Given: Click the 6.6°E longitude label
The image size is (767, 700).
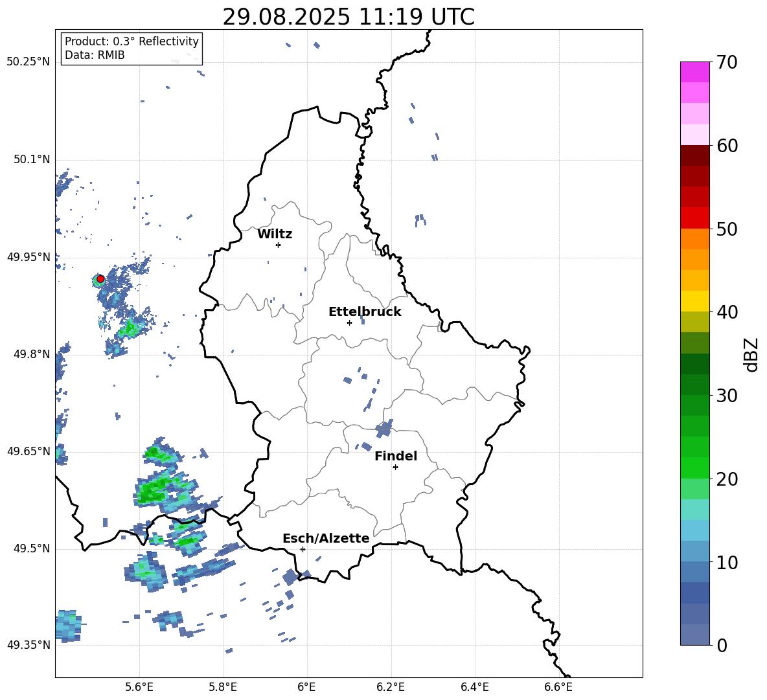Looking at the screenshot, I should tap(558, 688).
